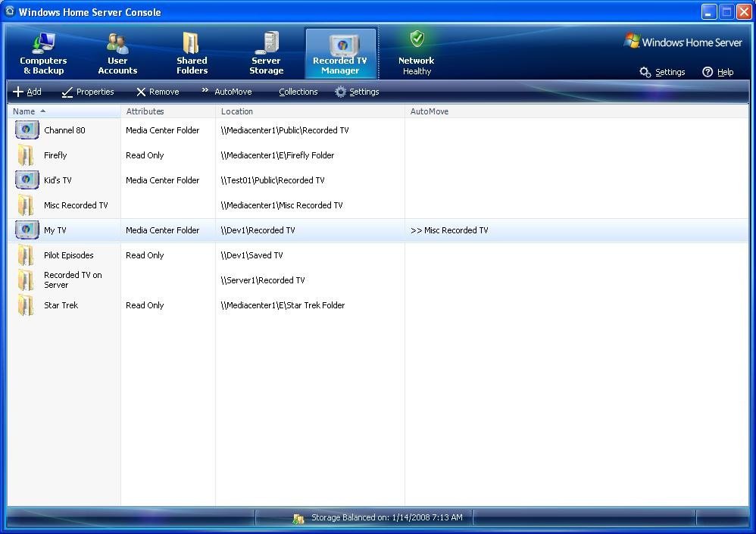
Task: Click '>> Misc Recorded TV' AutoMove entry
Action: (x=449, y=230)
